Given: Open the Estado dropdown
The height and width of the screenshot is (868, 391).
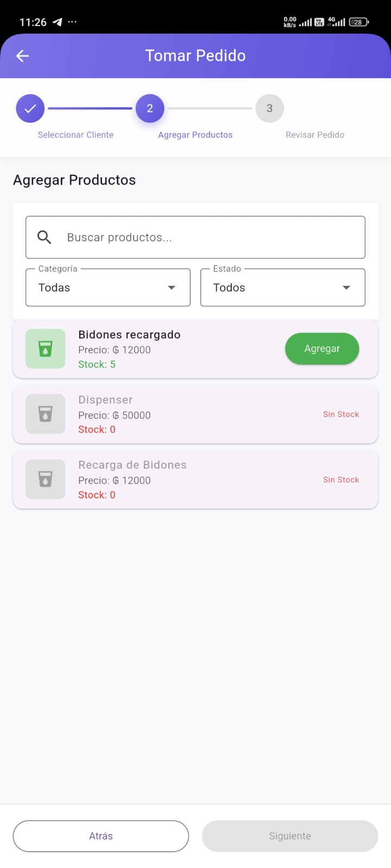Looking at the screenshot, I should pos(282,288).
